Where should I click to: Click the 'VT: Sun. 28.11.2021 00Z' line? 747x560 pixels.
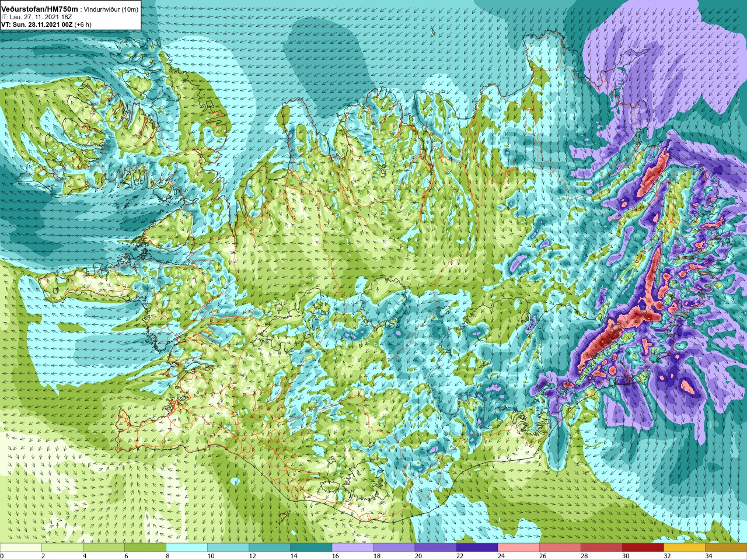[x=37, y=24]
